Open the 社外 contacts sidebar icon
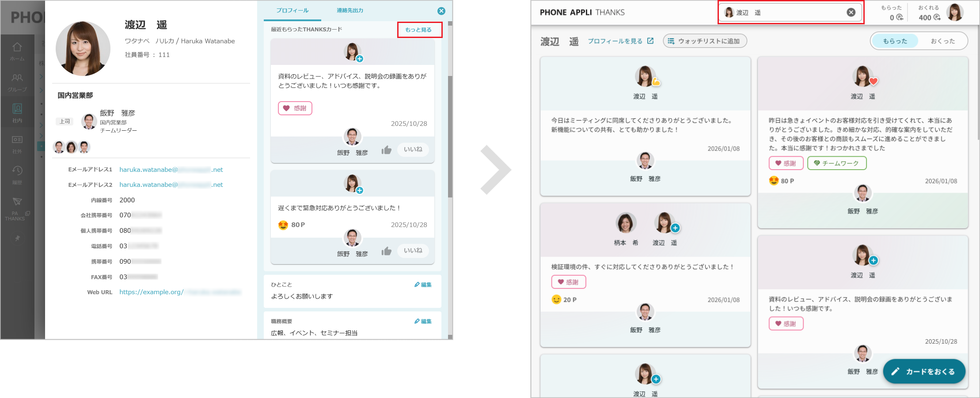 (x=17, y=142)
